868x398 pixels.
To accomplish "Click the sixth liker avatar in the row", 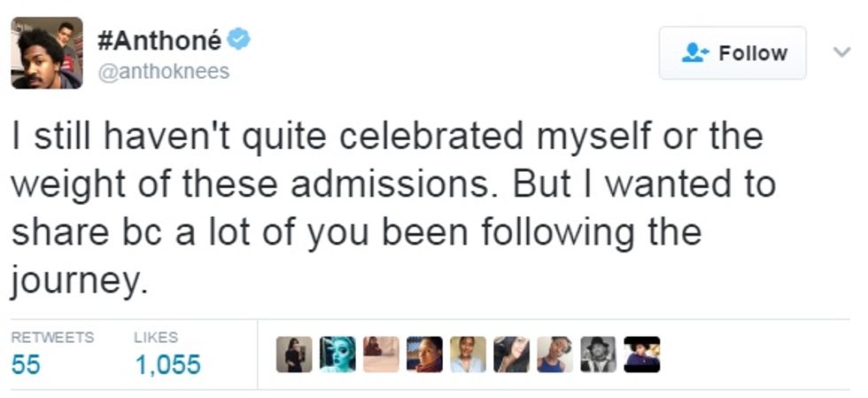I will 511,355.
